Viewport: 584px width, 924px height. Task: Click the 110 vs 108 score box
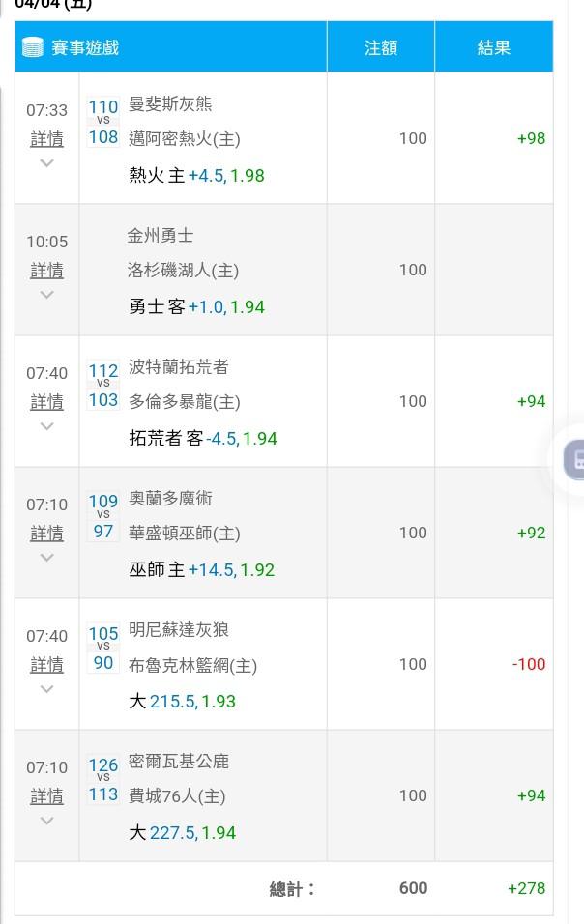tap(103, 122)
